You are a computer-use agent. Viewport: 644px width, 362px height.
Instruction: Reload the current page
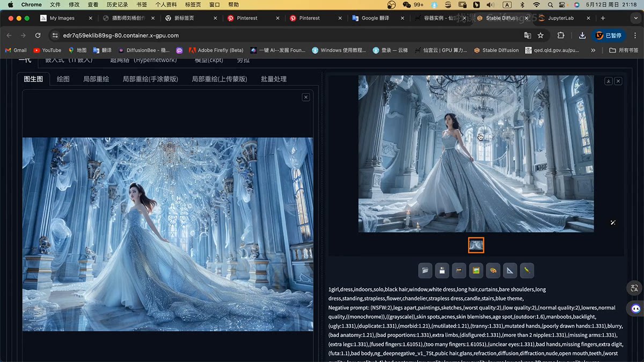(x=38, y=35)
